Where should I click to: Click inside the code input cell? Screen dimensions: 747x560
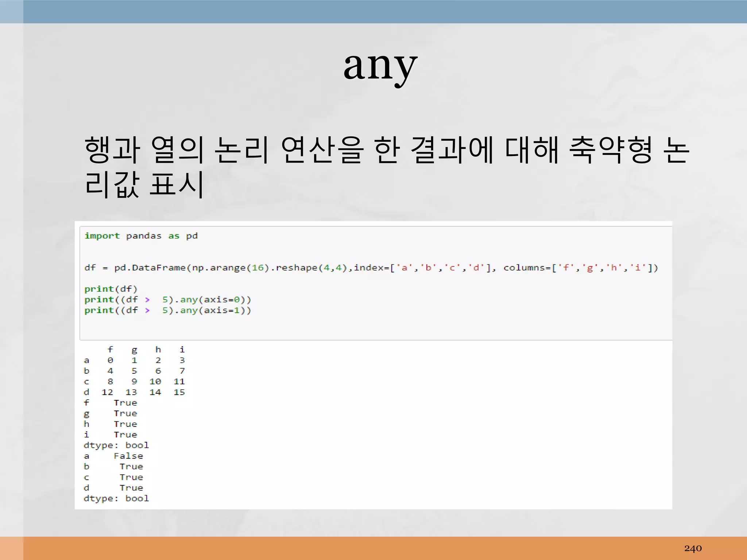pyautogui.click(x=376, y=283)
